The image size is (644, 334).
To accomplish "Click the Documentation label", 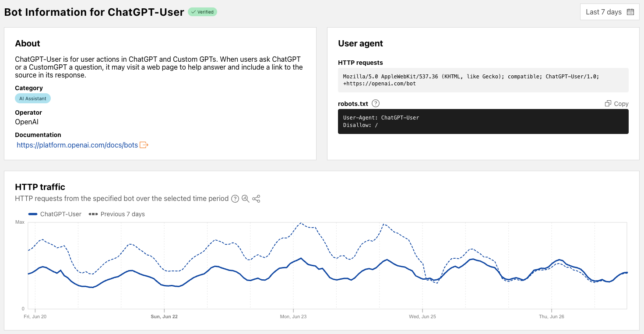I will (x=38, y=135).
